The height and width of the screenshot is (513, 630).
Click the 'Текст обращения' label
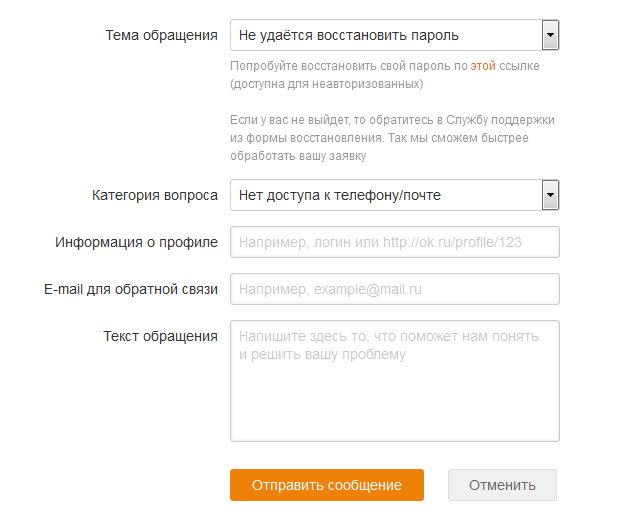160,336
